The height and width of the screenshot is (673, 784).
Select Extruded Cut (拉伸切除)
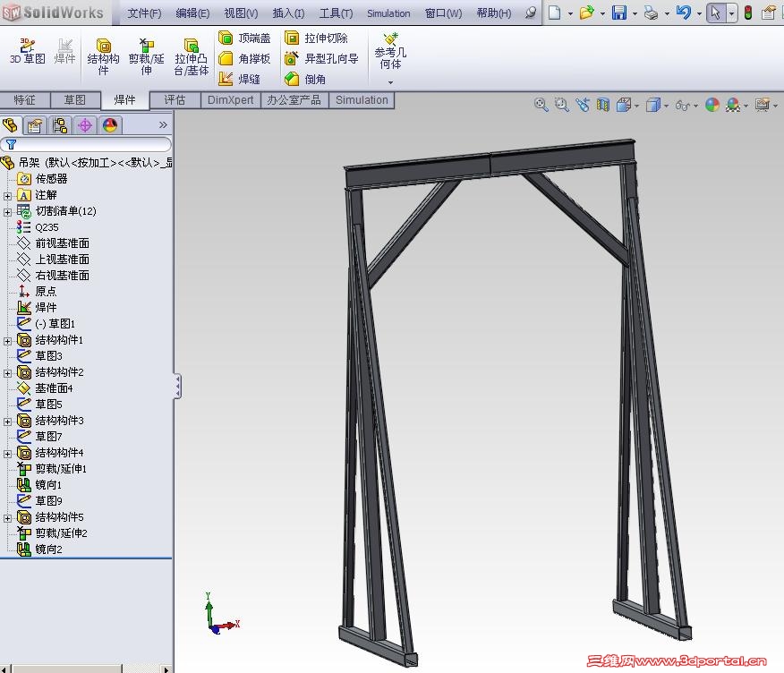[x=316, y=38]
